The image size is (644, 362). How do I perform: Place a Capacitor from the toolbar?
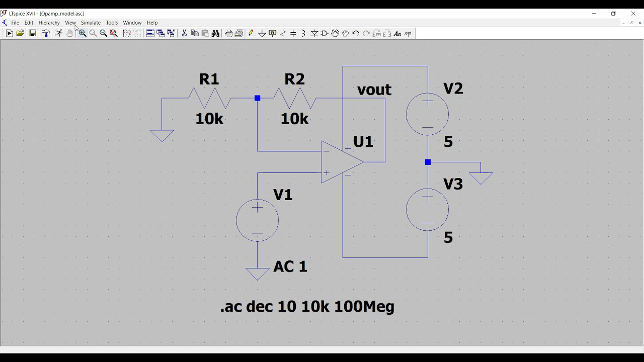click(293, 33)
